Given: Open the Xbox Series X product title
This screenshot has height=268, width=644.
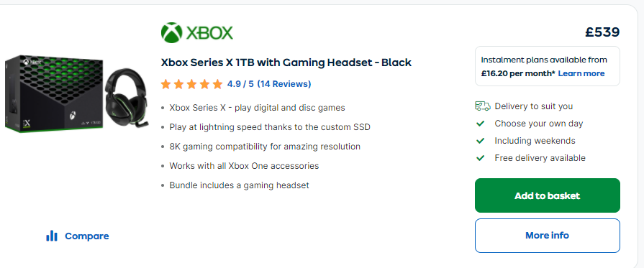Looking at the screenshot, I should point(286,63).
